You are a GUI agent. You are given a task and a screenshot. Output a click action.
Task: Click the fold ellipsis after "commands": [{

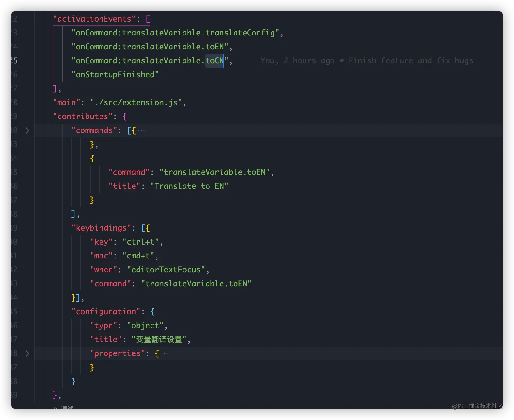[x=141, y=130]
